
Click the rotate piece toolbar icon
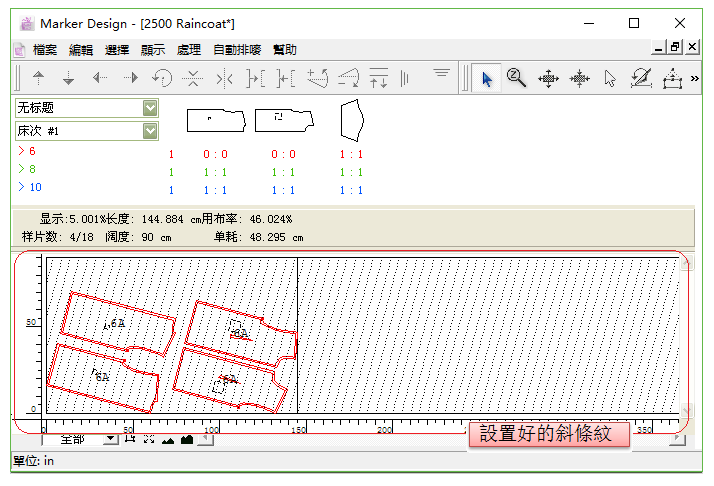tap(161, 78)
